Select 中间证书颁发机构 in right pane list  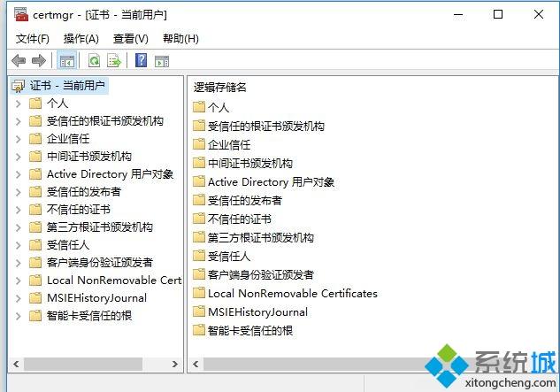point(250,164)
